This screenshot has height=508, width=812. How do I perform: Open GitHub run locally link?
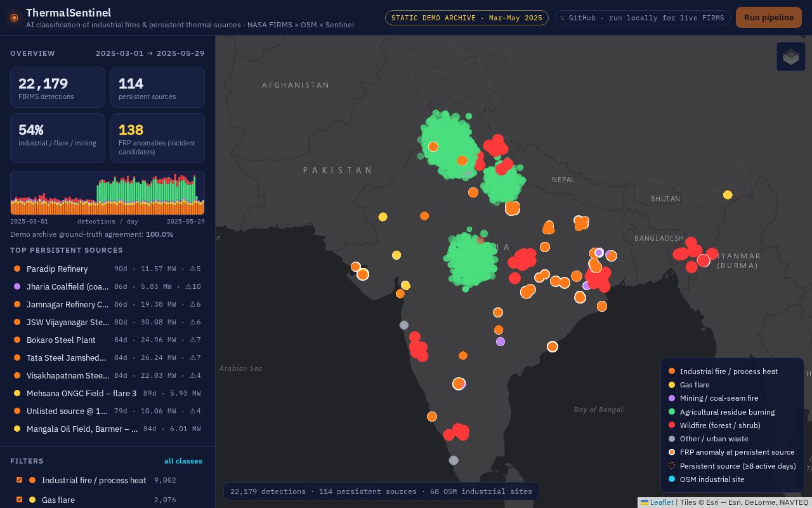tap(642, 18)
